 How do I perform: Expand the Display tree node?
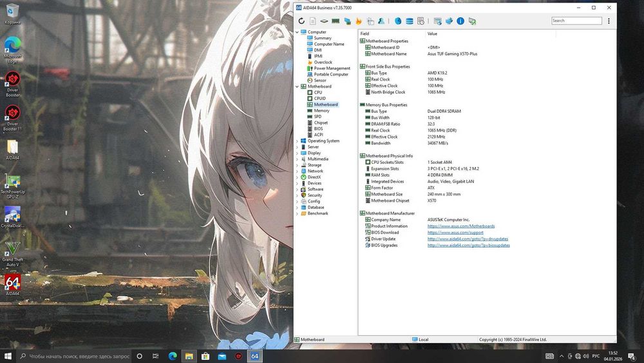tap(297, 153)
